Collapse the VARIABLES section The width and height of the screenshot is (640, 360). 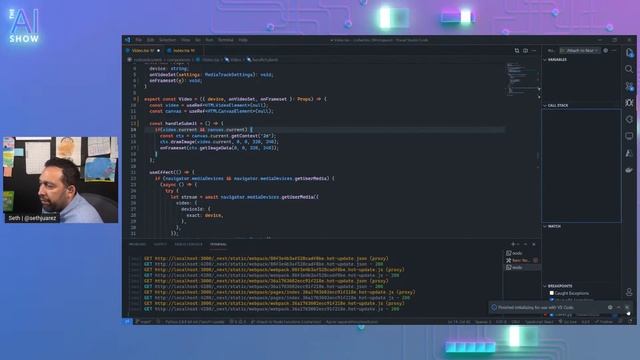557,60
